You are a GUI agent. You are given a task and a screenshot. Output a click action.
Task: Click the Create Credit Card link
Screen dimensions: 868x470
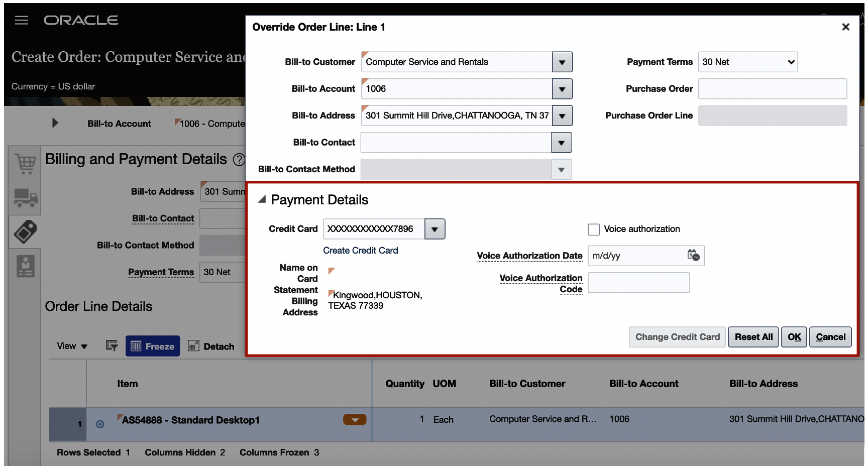click(360, 250)
